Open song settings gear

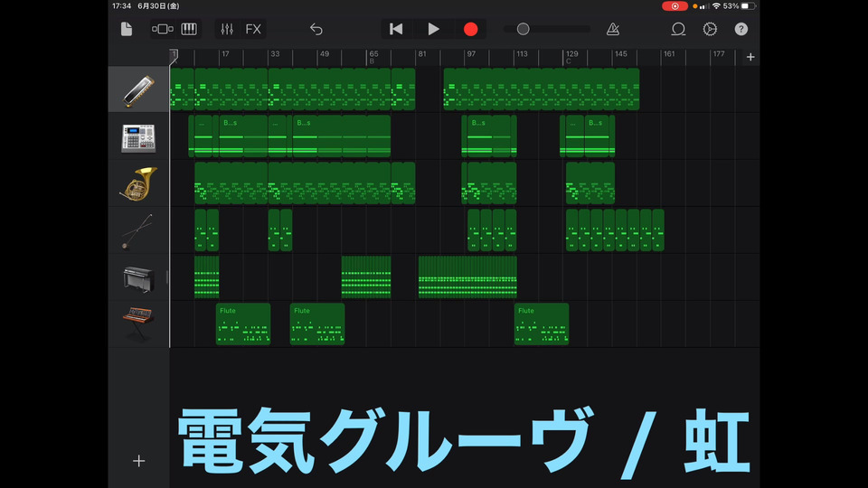[x=710, y=29]
